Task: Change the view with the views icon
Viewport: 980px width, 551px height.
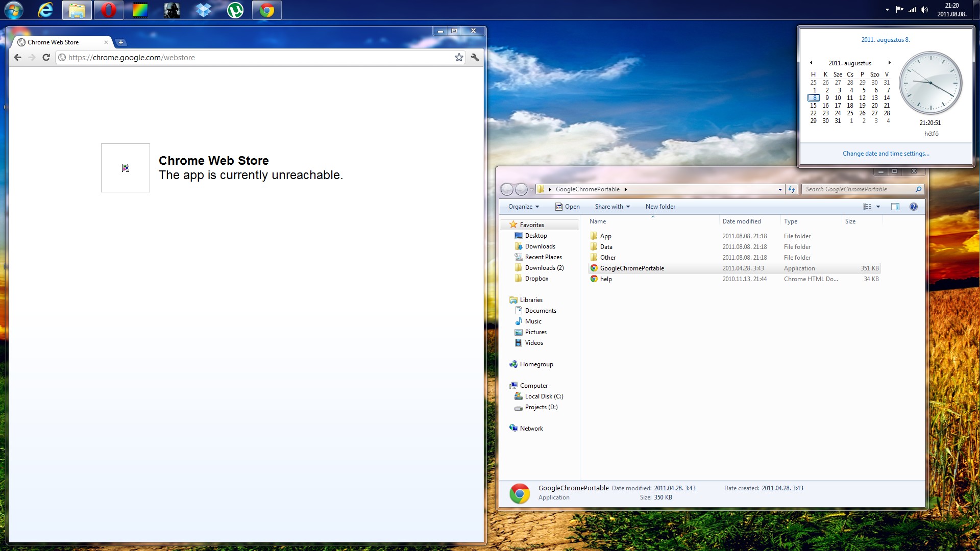Action: 867,207
